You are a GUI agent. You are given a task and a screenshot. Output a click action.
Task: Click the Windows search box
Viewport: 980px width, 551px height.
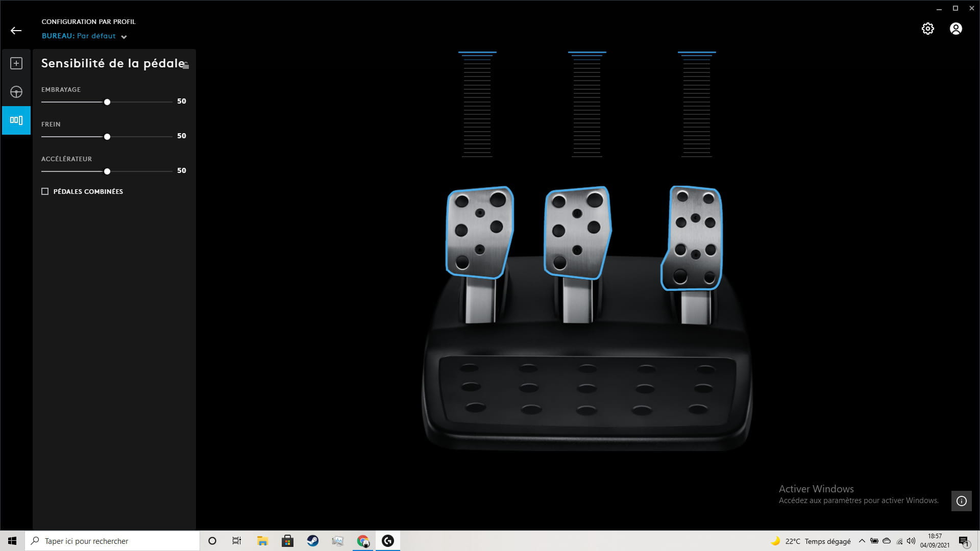(x=112, y=541)
